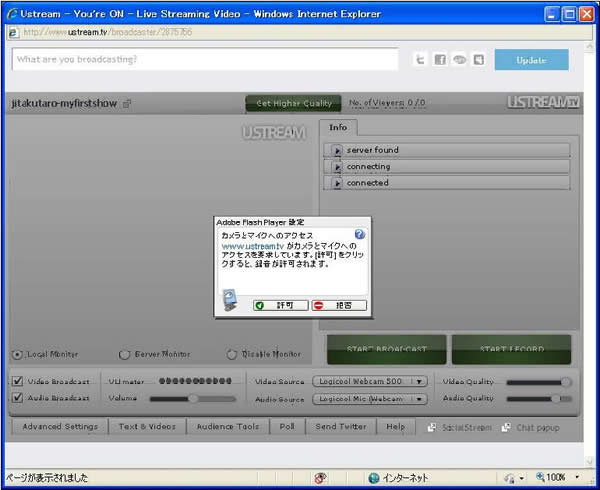The width and height of the screenshot is (600, 490).
Task: Click the USTREAM.TV logo at top right
Action: pyautogui.click(x=543, y=102)
